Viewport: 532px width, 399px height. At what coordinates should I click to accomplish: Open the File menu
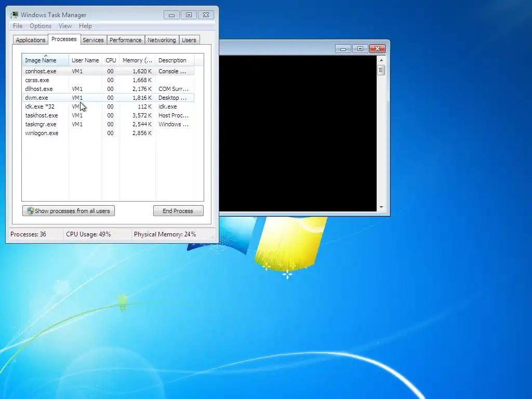click(x=18, y=26)
